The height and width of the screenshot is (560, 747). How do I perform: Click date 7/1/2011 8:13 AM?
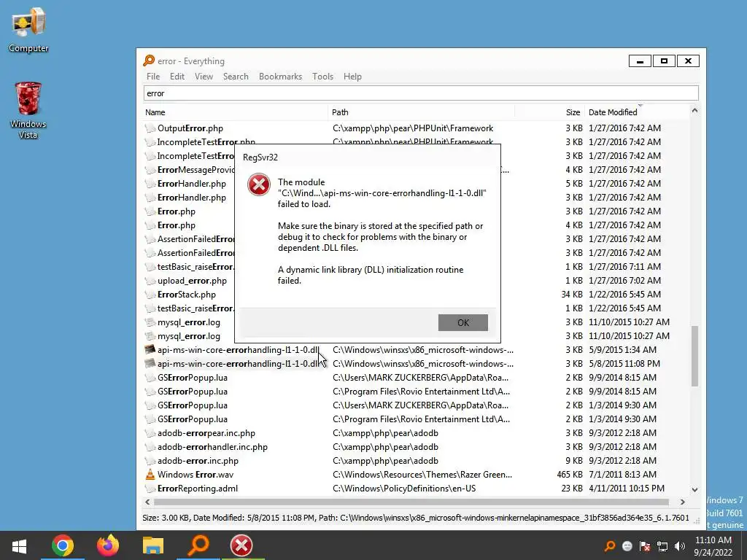(x=622, y=474)
